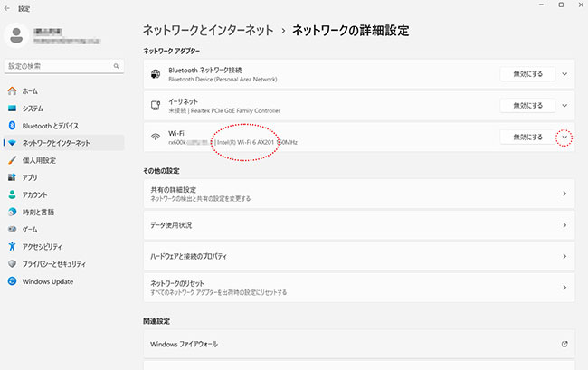The image size is (588, 370).
Task: Open ネットワークのリセット
Action: (359, 288)
